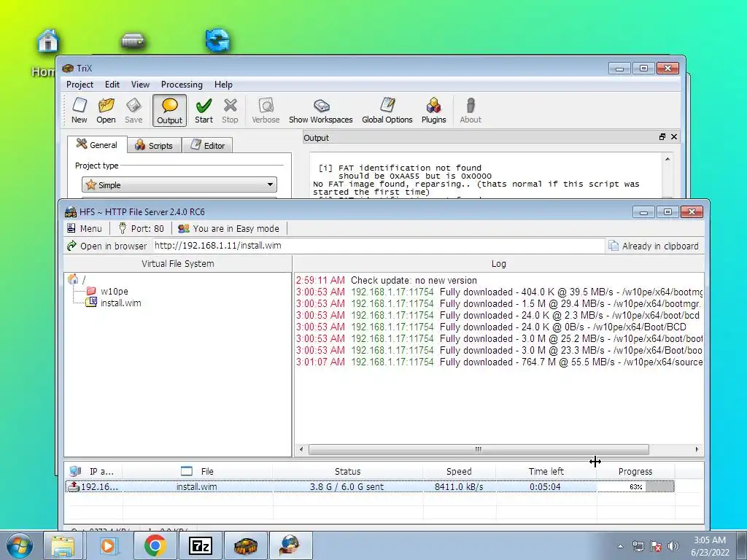Click the Stop icon in TriX toolbar

(230, 111)
